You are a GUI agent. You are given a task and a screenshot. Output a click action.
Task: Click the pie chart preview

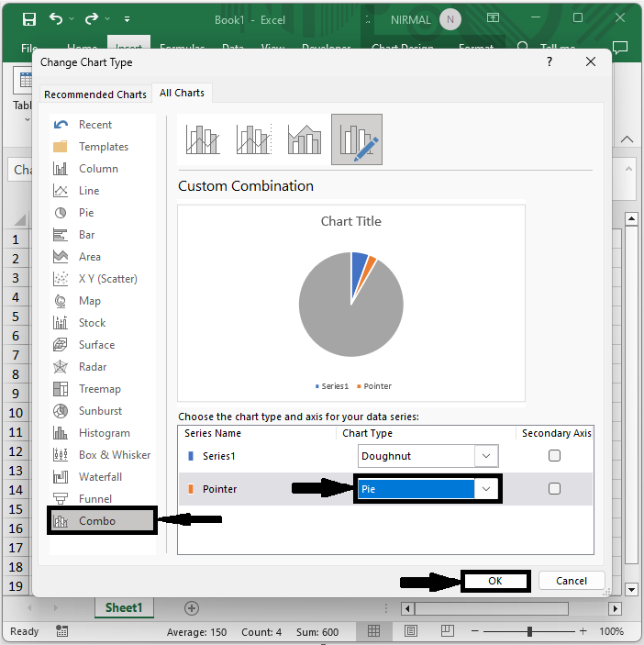[x=350, y=304]
